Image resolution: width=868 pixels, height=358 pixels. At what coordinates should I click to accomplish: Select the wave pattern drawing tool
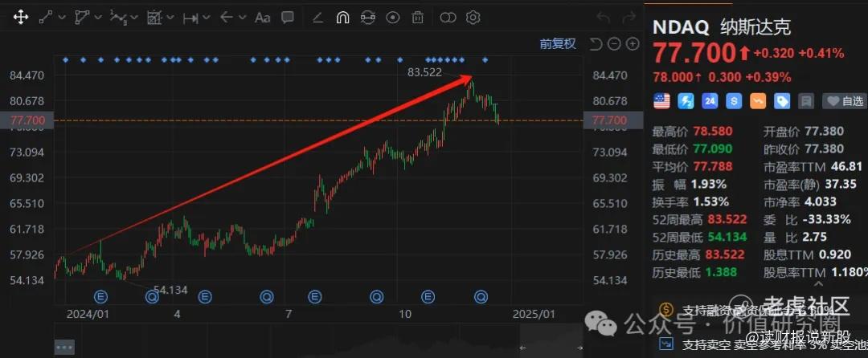[x=117, y=18]
